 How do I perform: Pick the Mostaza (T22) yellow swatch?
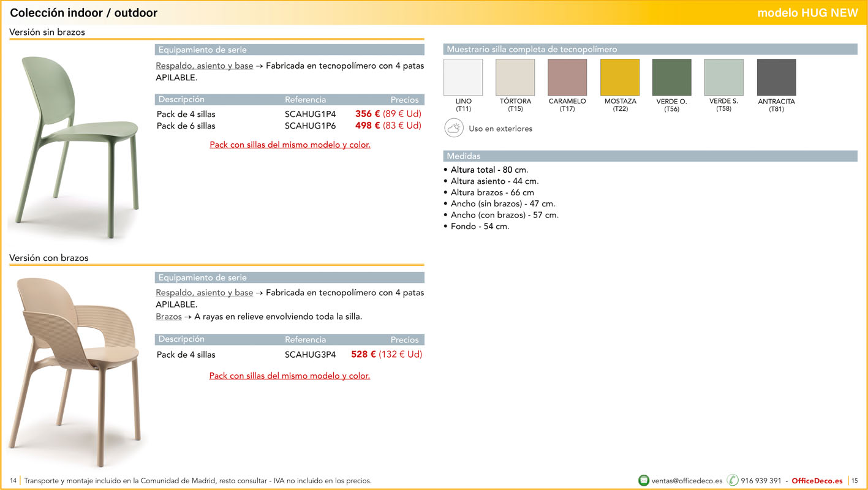620,78
